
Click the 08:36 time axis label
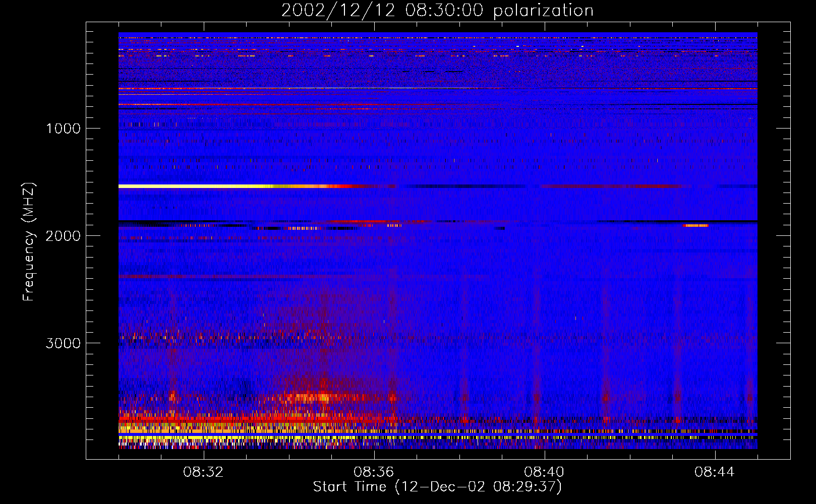click(x=374, y=472)
